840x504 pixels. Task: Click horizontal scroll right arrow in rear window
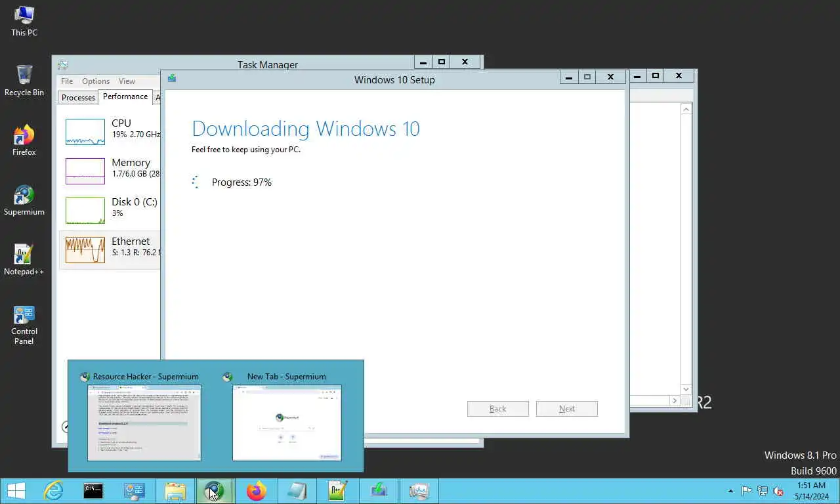(675, 400)
